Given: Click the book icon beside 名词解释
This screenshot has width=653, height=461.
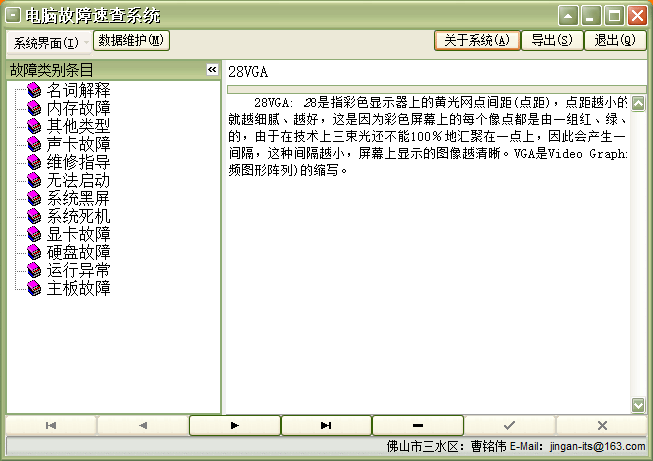Looking at the screenshot, I should (x=34, y=90).
